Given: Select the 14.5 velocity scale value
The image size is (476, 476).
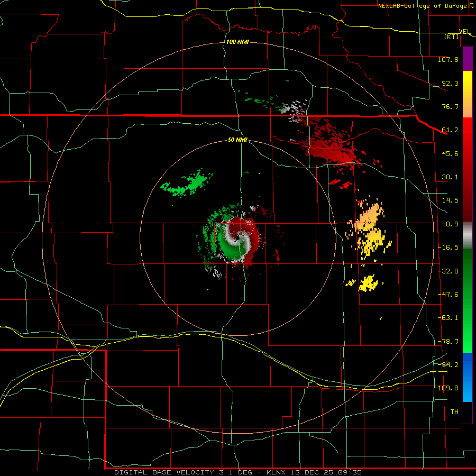Looking at the screenshot, I should point(450,200).
